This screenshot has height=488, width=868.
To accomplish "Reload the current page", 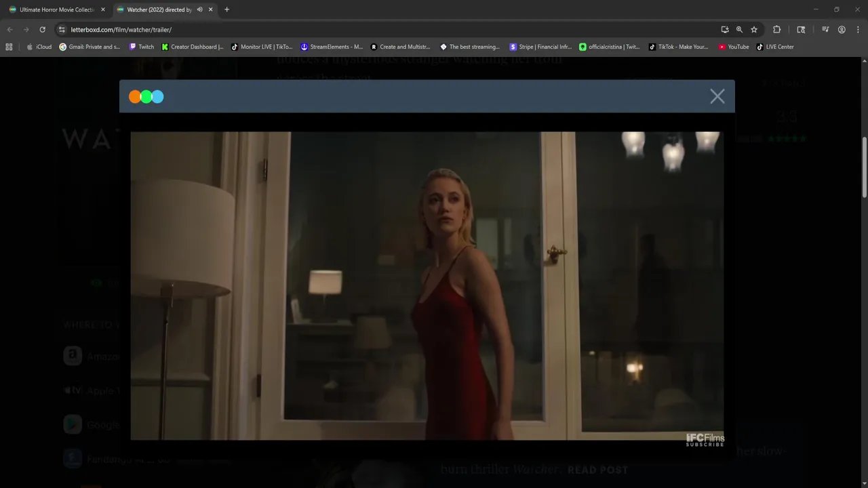I will (x=42, y=29).
